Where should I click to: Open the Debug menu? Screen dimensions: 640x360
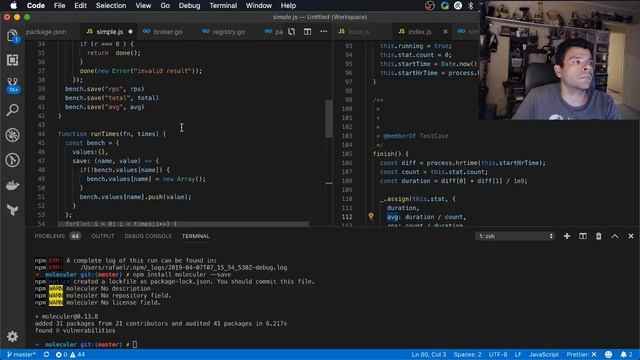[189, 6]
